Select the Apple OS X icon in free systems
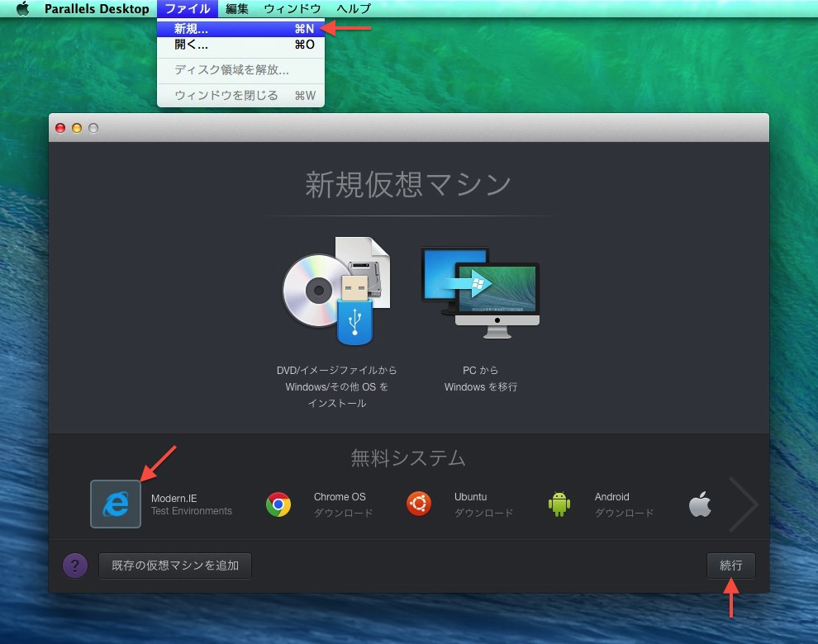 coord(700,504)
